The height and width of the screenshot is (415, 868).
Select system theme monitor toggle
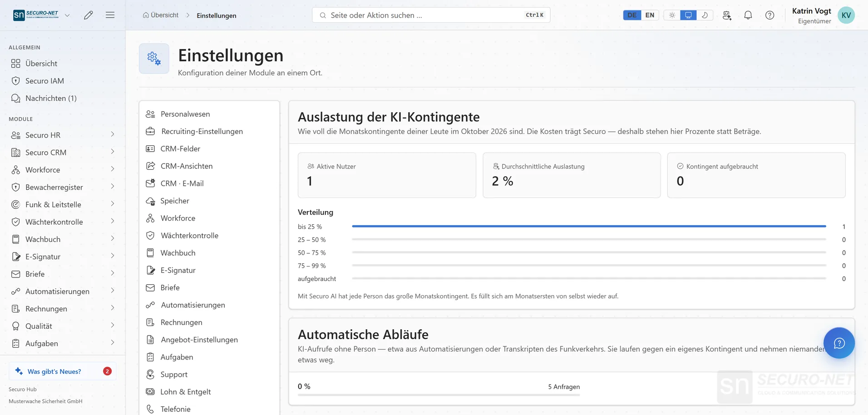pyautogui.click(x=688, y=15)
